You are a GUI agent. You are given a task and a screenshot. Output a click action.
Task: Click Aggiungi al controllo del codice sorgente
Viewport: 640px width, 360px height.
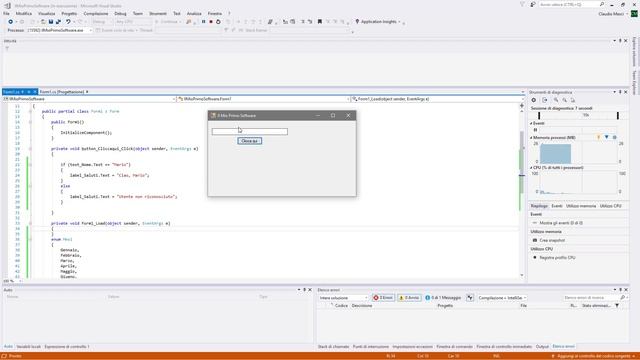click(593, 356)
